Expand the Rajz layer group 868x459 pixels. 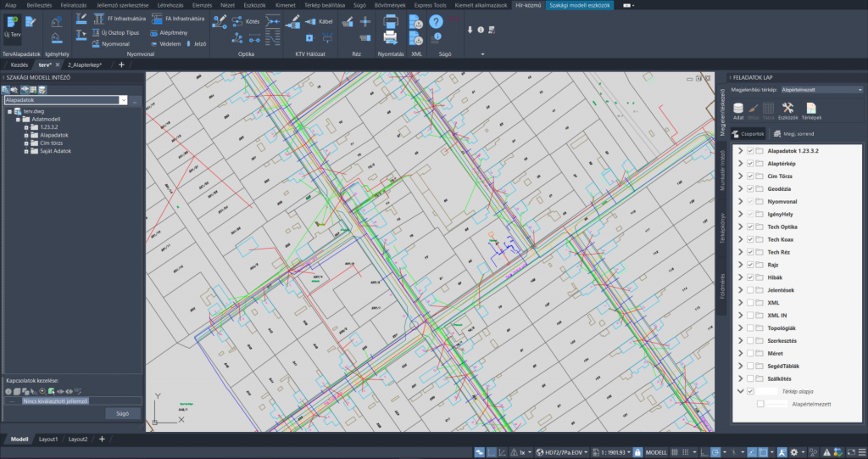(x=740, y=265)
